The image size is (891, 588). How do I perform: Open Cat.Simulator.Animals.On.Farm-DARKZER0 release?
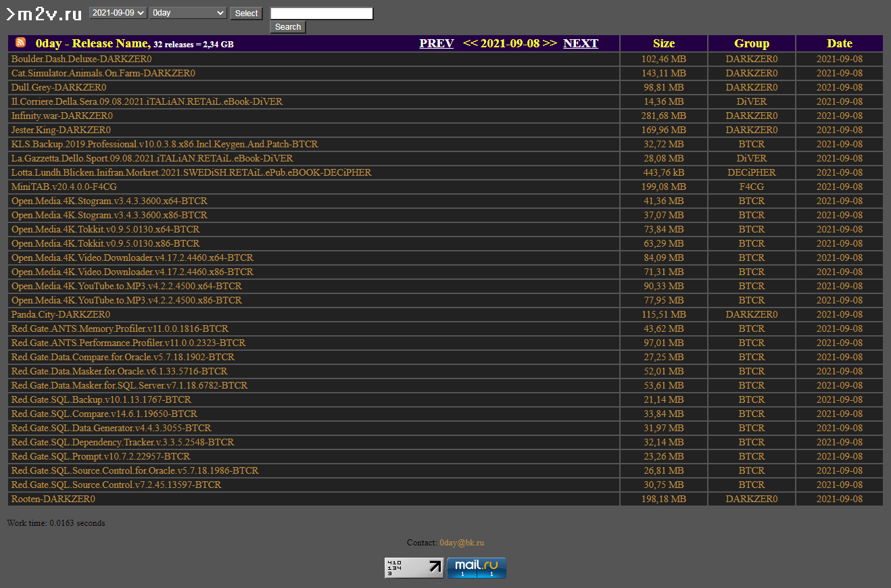pyautogui.click(x=103, y=73)
